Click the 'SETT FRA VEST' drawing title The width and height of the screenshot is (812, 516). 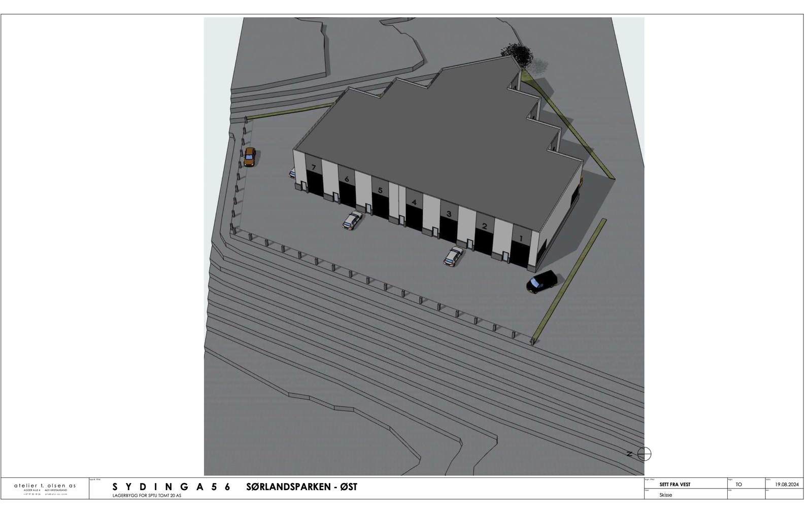tap(674, 485)
